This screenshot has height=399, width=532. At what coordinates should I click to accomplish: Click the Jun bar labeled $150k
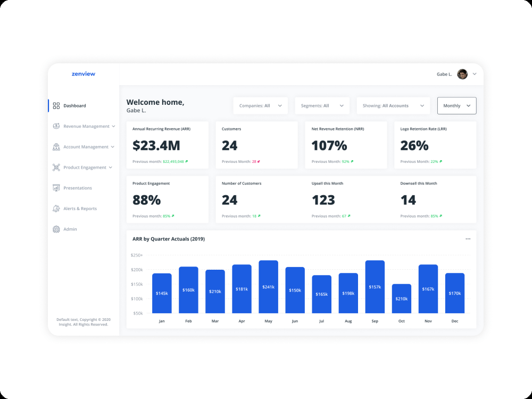295,290
